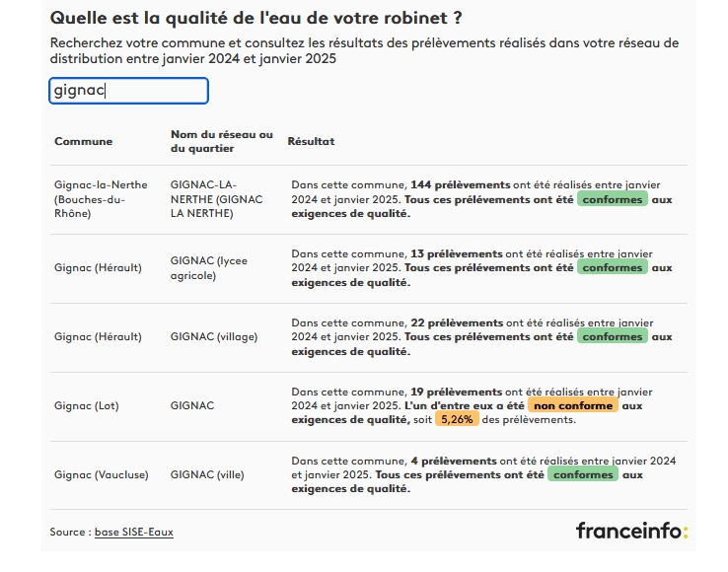The image size is (728, 572).
Task: Click the Commune column header
Action: click(84, 141)
